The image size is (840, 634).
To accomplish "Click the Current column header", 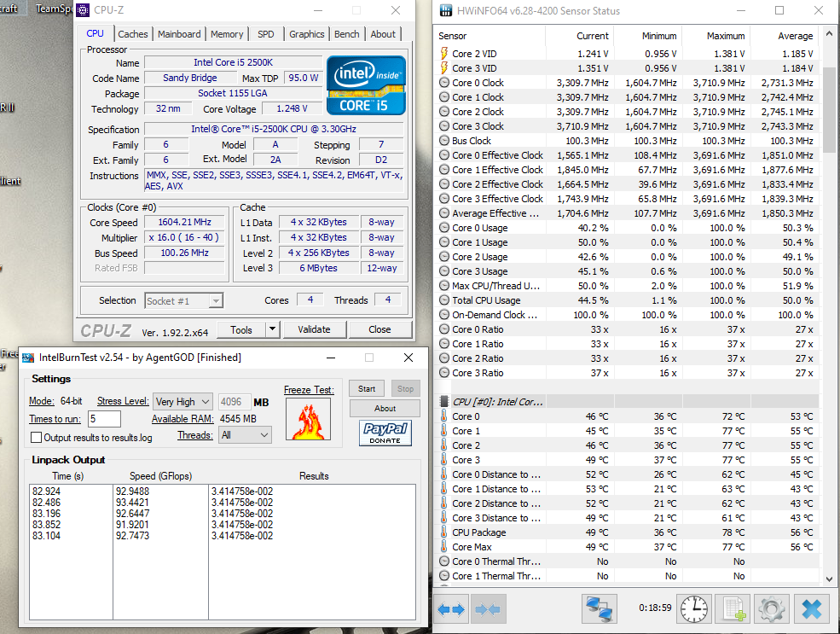I will (580, 36).
